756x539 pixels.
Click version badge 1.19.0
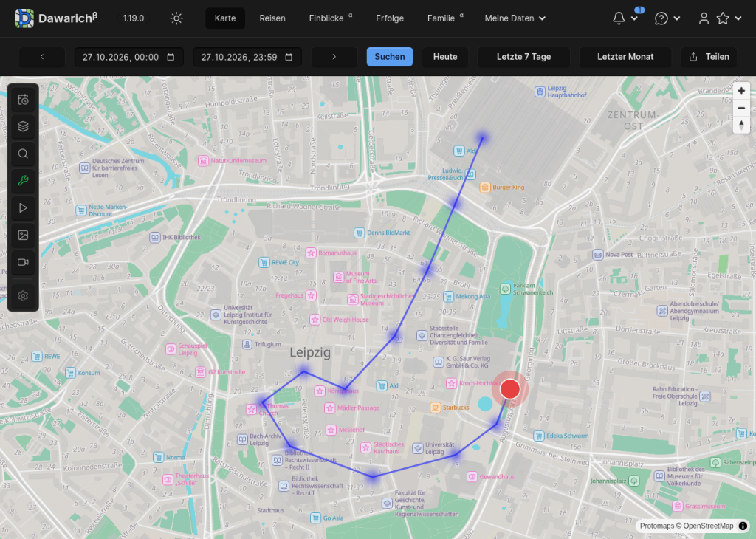133,18
